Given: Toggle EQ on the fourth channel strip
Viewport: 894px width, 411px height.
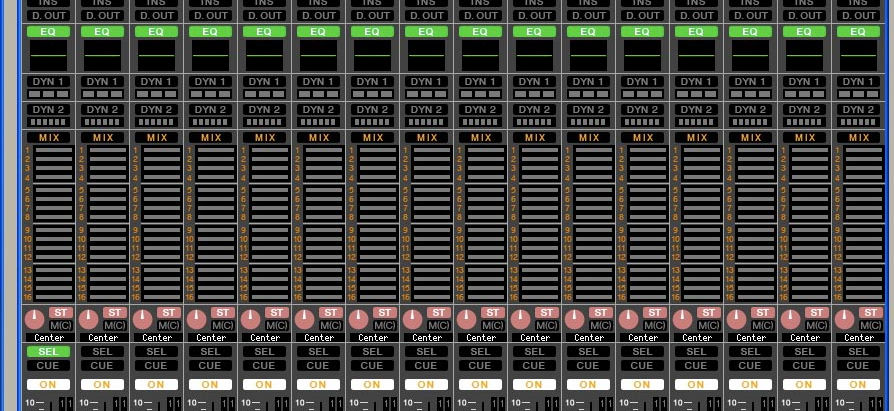Looking at the screenshot, I should [x=210, y=32].
